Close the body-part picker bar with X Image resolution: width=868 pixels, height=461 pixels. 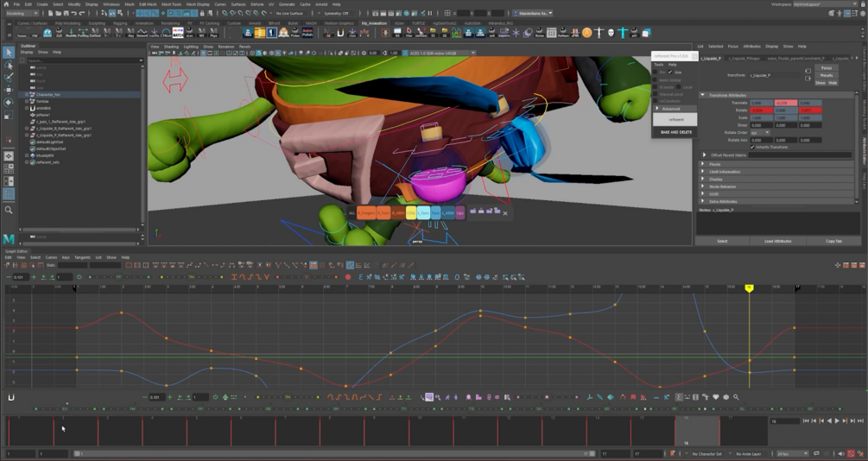click(x=505, y=213)
